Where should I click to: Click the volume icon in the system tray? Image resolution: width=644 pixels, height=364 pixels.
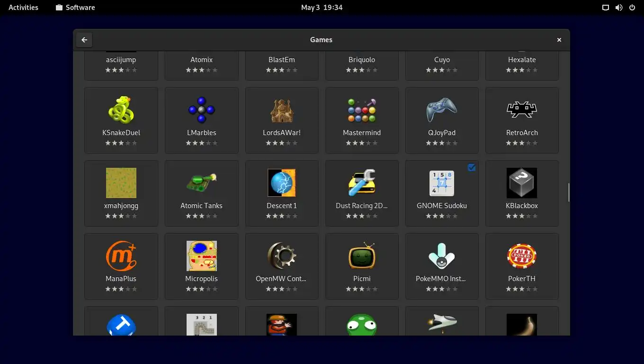pyautogui.click(x=618, y=7)
